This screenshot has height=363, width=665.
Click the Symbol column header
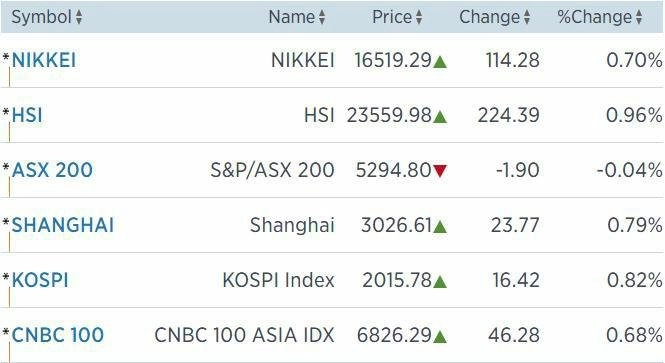pyautogui.click(x=41, y=17)
